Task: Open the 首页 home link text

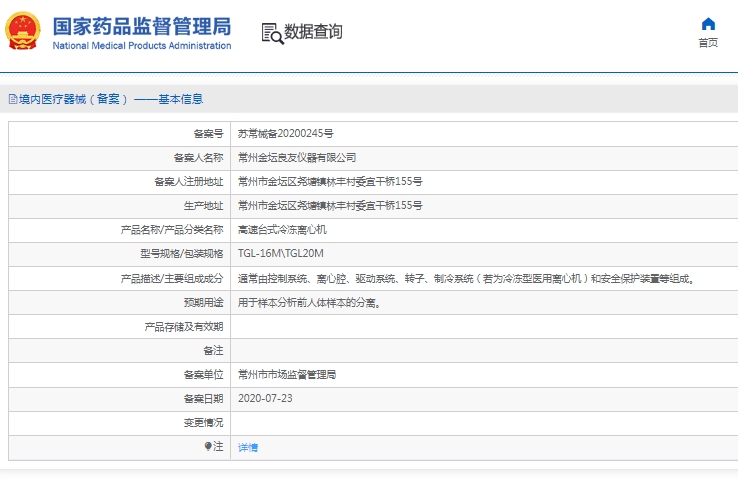Action: tap(708, 43)
